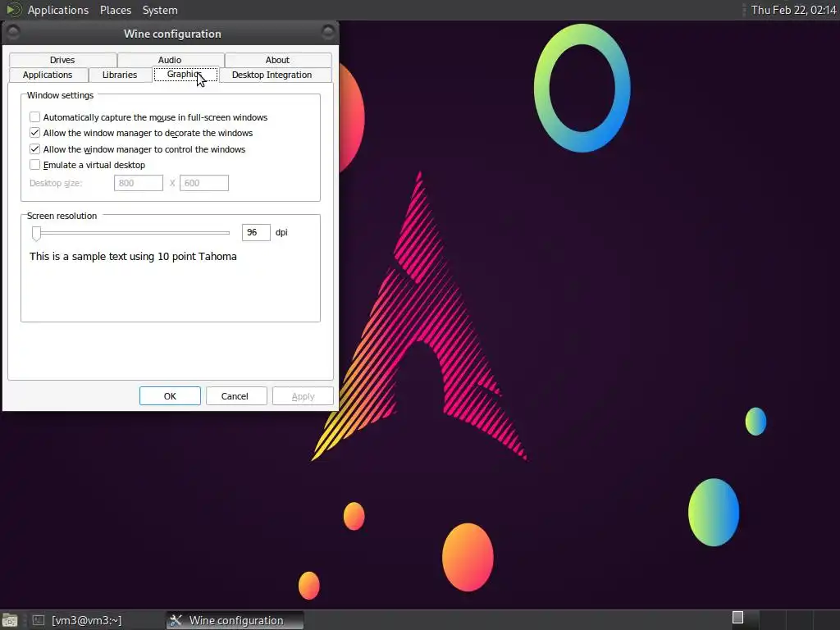Click the Screen resolution group label
The height and width of the screenshot is (630, 840).
(62, 216)
